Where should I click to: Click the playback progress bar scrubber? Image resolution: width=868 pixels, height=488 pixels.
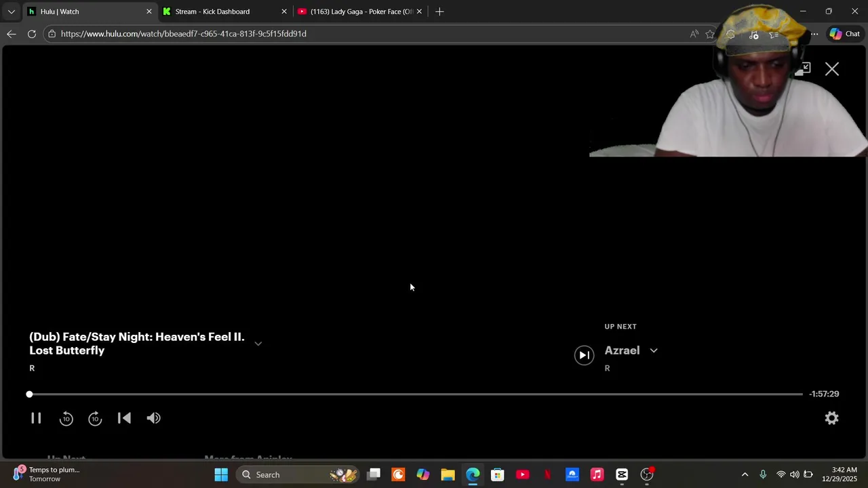point(29,394)
